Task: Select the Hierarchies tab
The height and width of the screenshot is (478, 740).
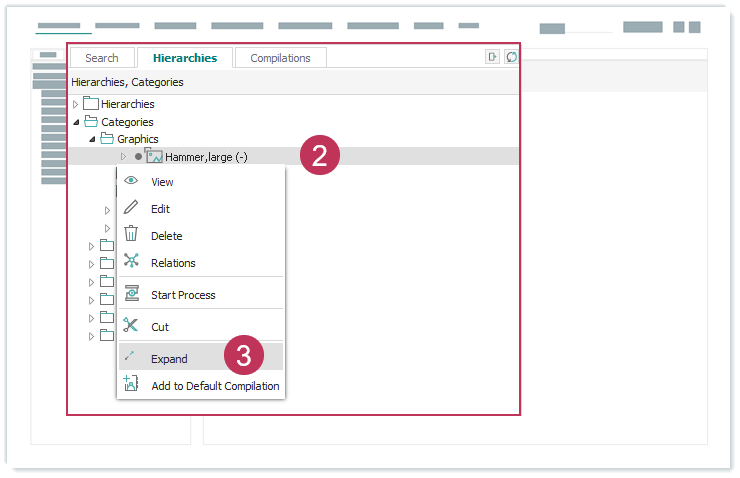Action: coord(185,58)
